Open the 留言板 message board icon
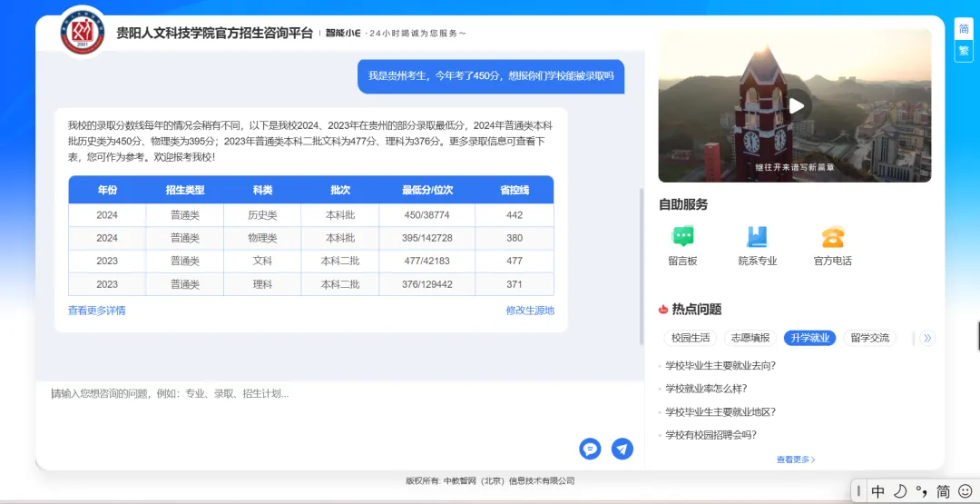Image resolution: width=980 pixels, height=504 pixels. [682, 237]
